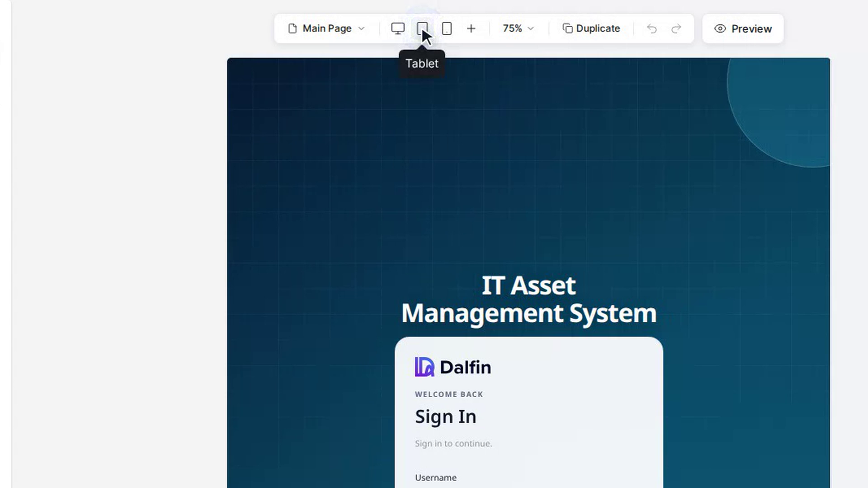Add a new breakpoint with plus icon
868x488 pixels.
coord(471,28)
